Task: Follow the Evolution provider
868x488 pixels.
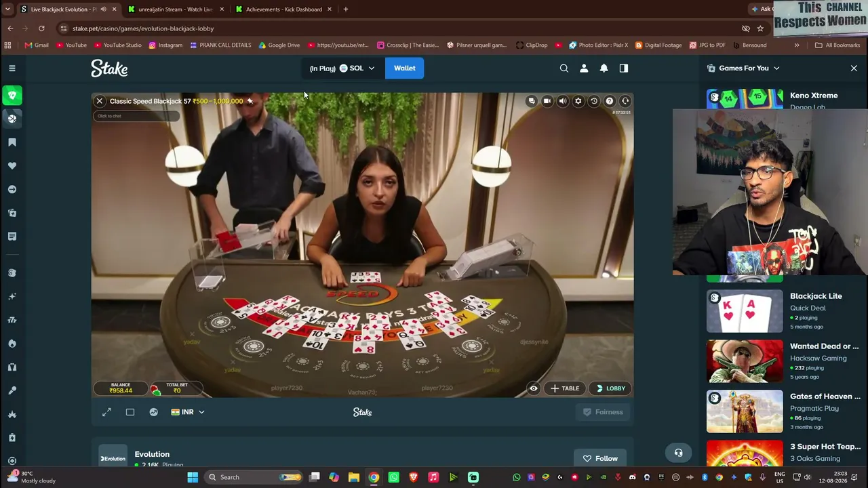Action: tap(600, 459)
